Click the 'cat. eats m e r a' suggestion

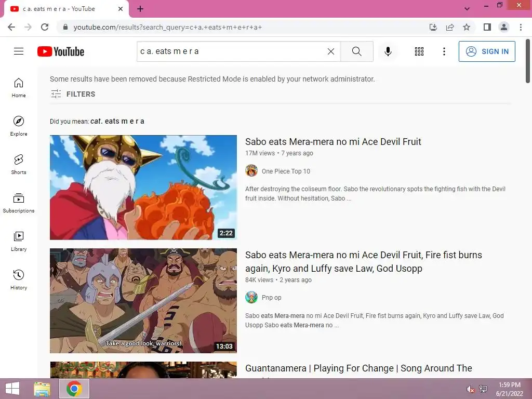click(x=117, y=121)
